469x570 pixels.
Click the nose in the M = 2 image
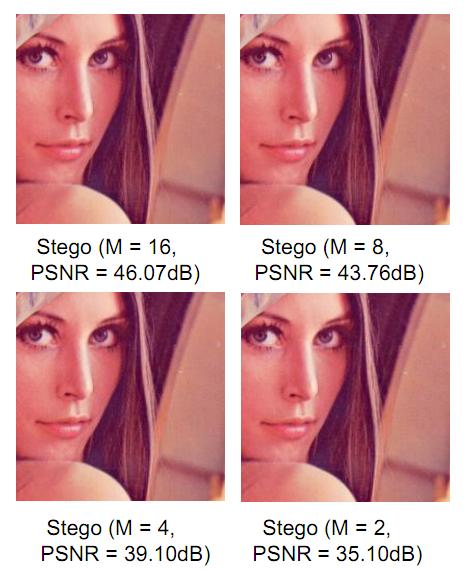click(302, 384)
